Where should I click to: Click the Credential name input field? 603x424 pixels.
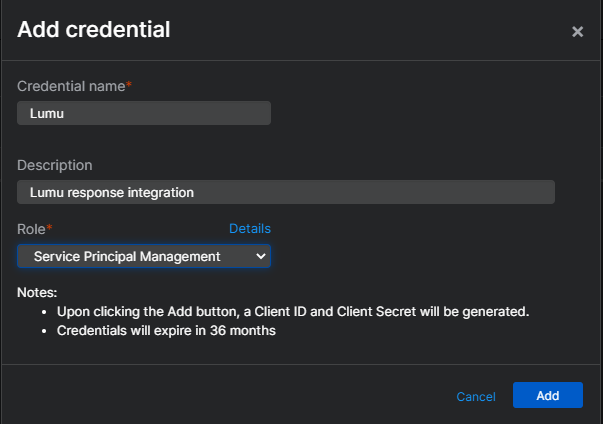tap(144, 113)
